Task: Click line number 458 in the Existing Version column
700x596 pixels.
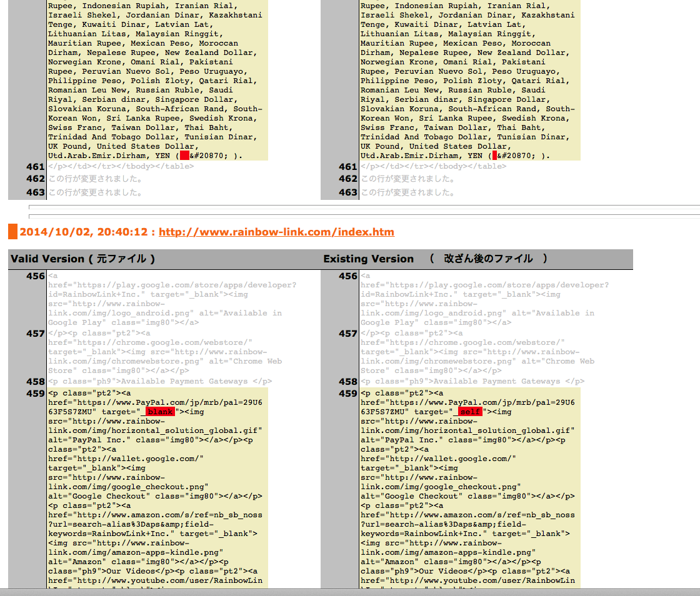Action: tap(347, 382)
